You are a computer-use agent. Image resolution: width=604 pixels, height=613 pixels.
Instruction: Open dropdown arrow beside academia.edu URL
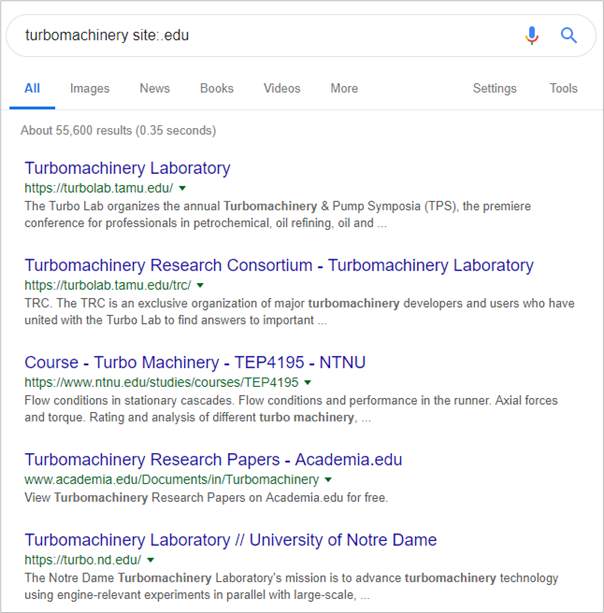coord(328,480)
